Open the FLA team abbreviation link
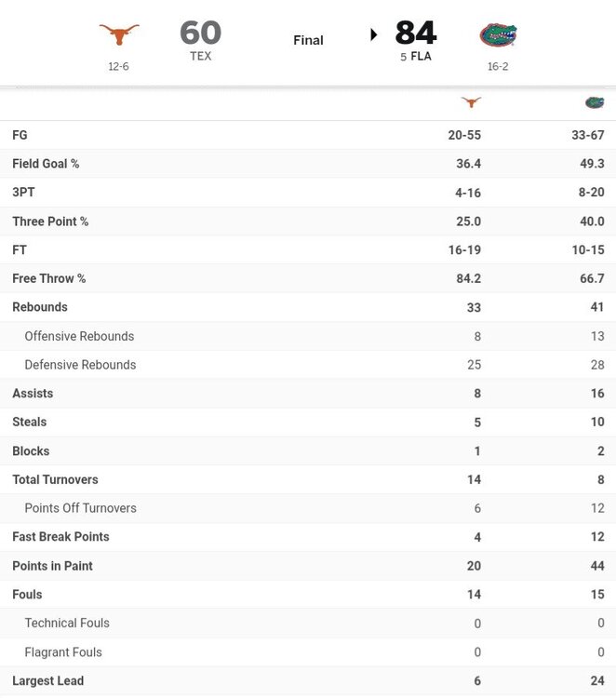The image size is (616, 698). pos(422,56)
